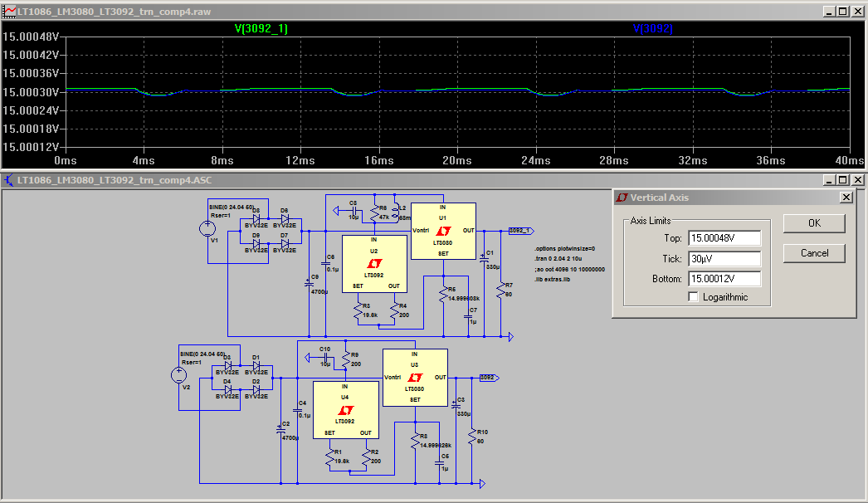Select resistor R1 19.8k
Image resolution: width=868 pixels, height=503 pixels.
click(330, 457)
